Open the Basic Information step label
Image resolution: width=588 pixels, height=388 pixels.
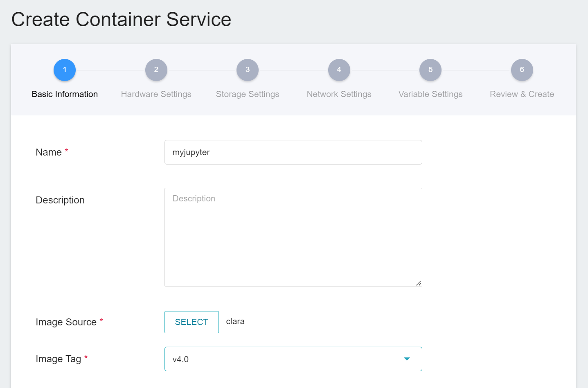[65, 94]
